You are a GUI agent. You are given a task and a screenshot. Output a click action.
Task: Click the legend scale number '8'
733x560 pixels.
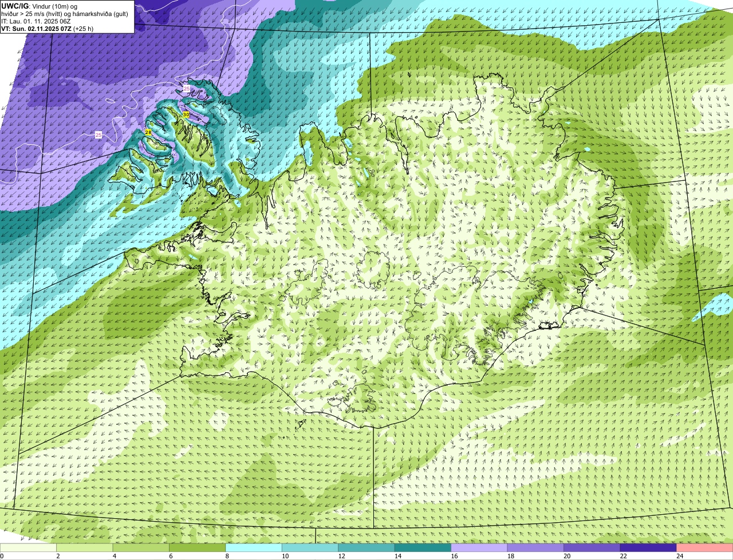[227, 556]
